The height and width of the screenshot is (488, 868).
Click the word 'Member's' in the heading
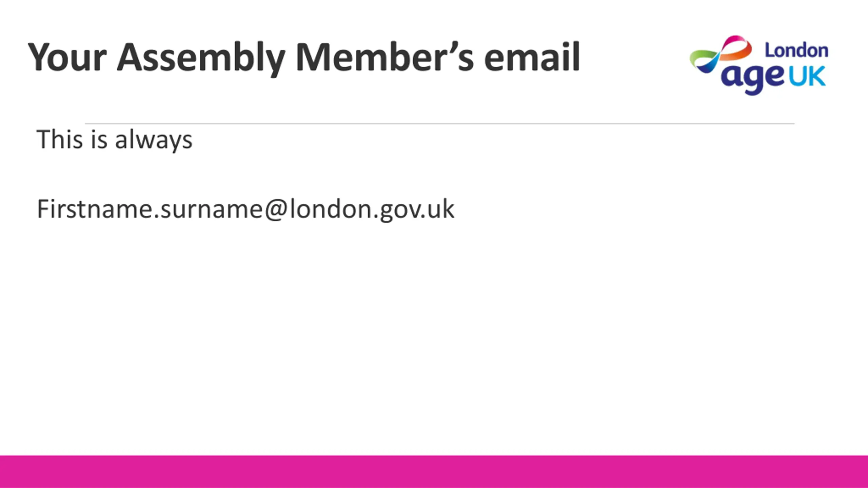(384, 56)
